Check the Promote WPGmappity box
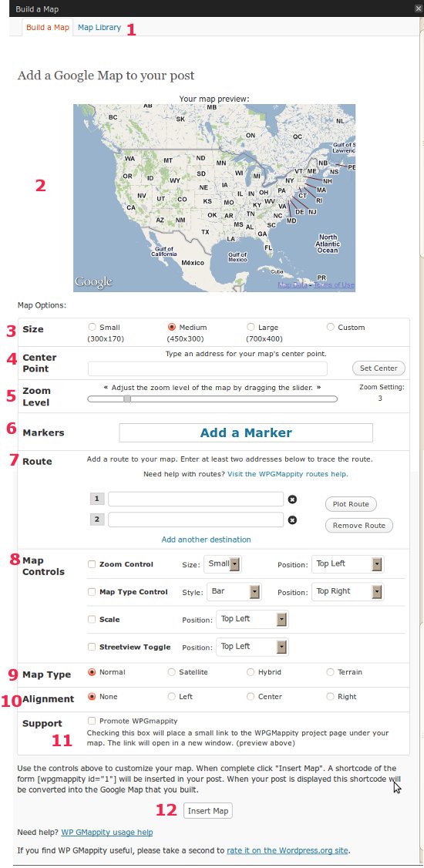This screenshot has height=868, width=424. [92, 721]
